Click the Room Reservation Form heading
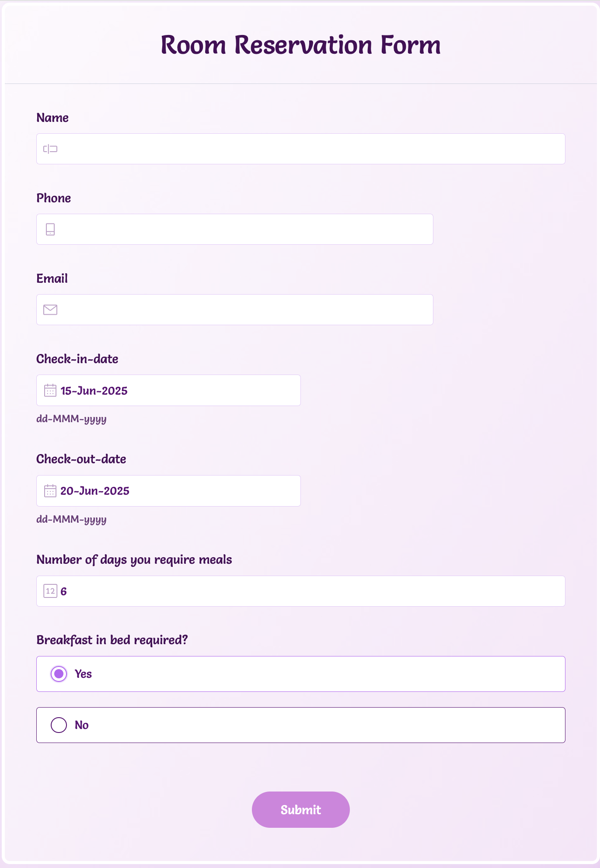Screen dimensions: 600x868 click(300, 45)
